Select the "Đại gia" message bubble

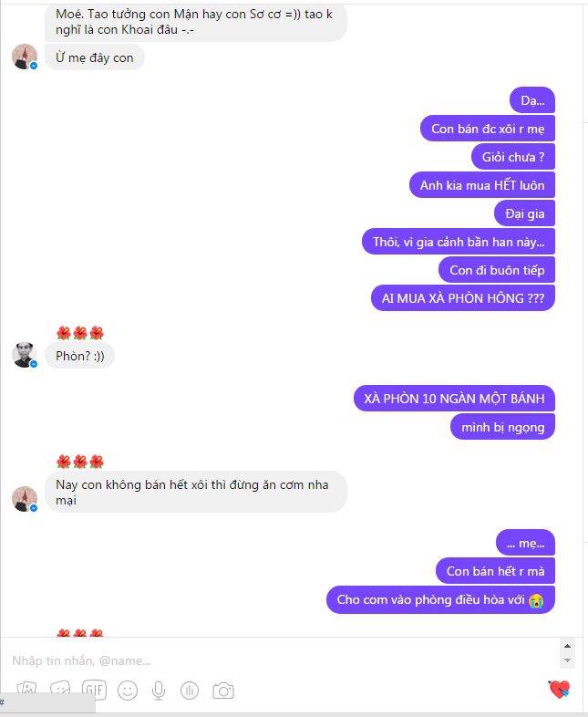point(524,213)
